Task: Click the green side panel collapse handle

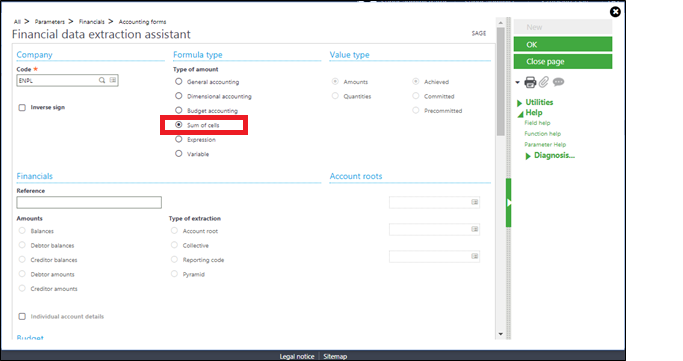Action: coord(508,202)
